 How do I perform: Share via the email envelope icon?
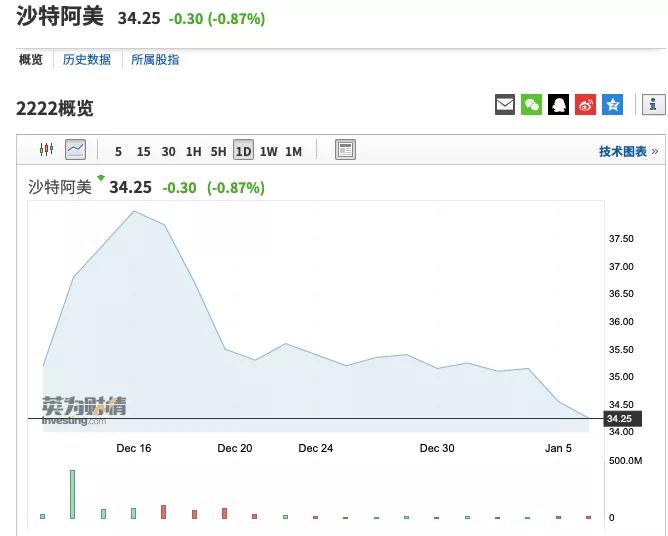coord(505,105)
